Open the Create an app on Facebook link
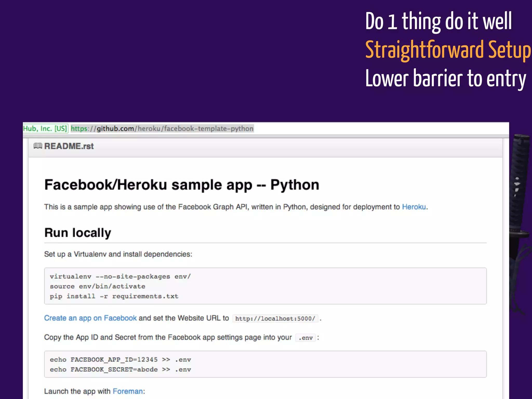 [90, 318]
